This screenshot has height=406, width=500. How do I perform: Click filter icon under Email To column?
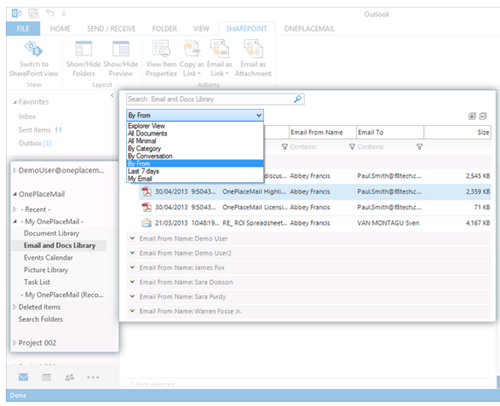(420, 147)
